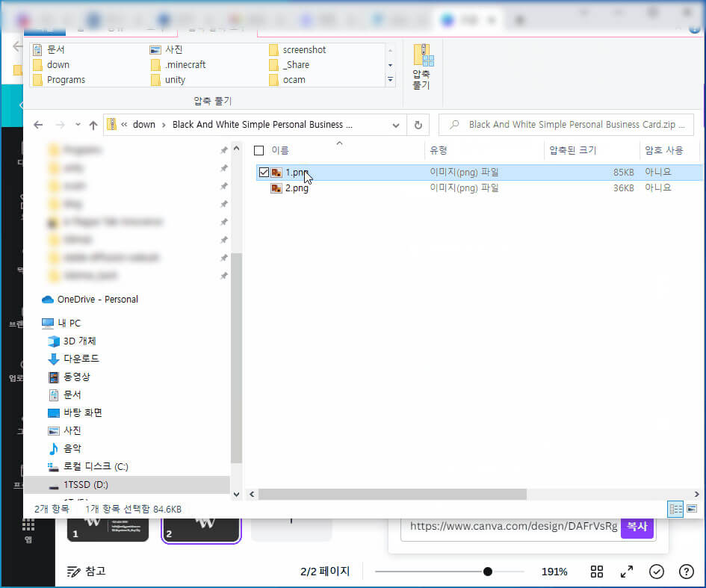This screenshot has width=706, height=588.
Task: Open Canva grid view icon
Action: click(x=597, y=572)
